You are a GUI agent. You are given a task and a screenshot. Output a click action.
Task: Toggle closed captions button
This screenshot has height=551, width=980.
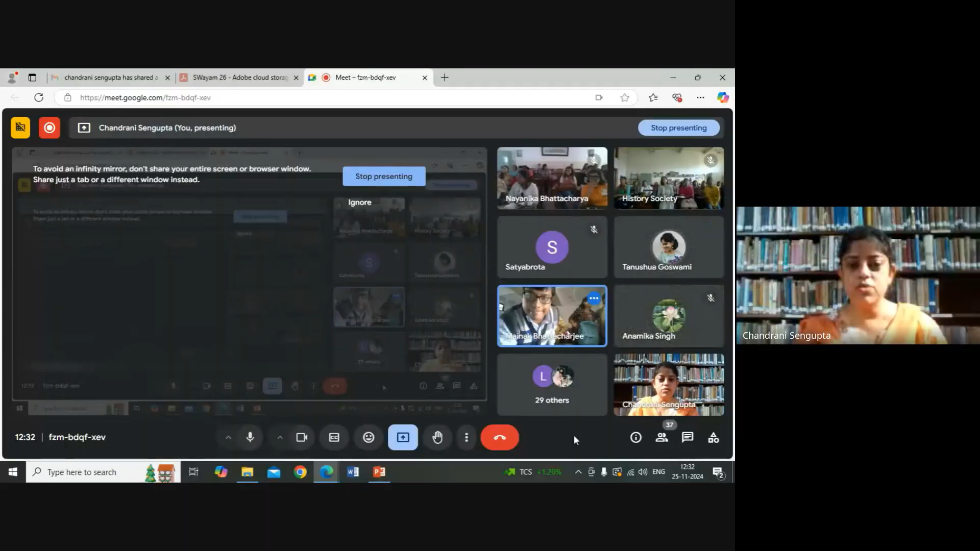pos(334,438)
